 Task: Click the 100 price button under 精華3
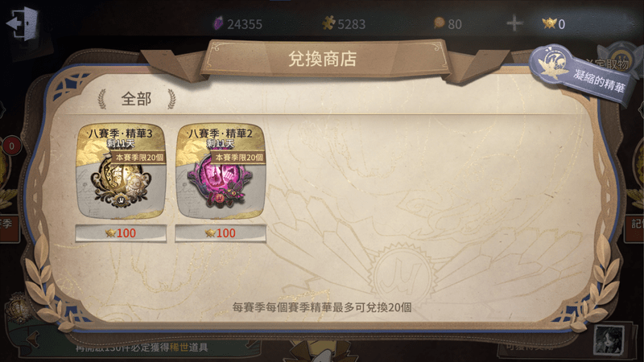coord(121,233)
